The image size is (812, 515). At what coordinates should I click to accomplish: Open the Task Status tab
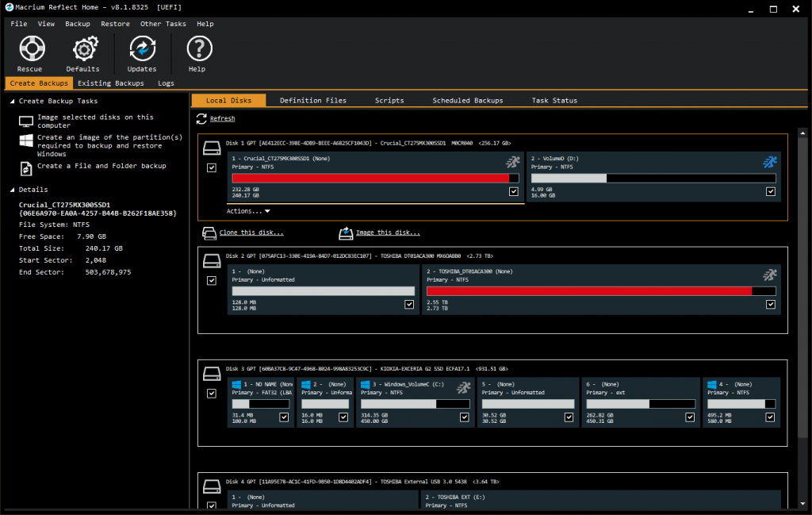554,101
